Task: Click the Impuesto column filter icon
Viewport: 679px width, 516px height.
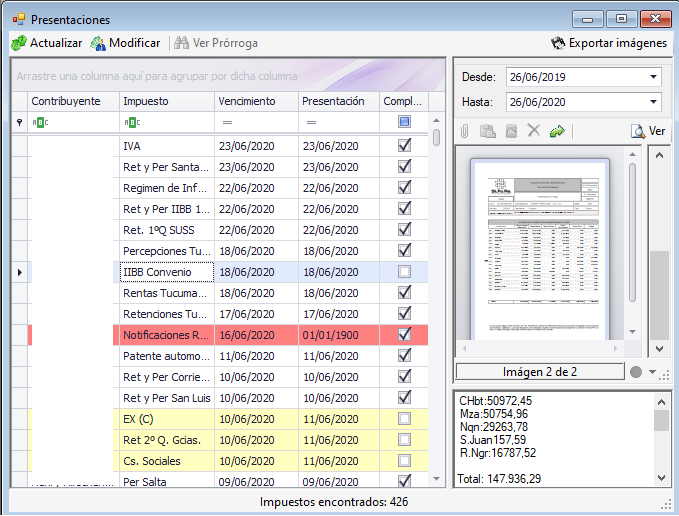Action: point(132,122)
